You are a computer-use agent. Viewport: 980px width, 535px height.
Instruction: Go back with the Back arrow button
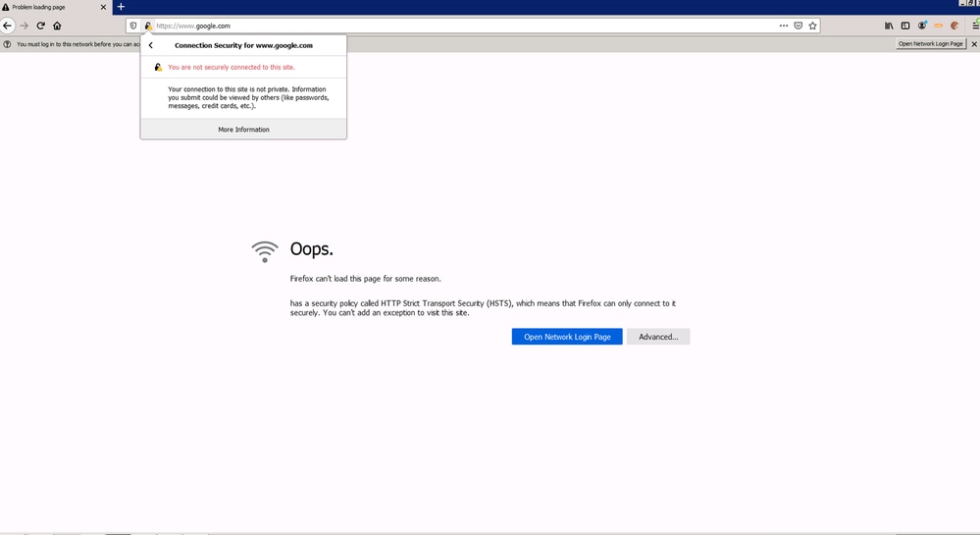coord(7,26)
